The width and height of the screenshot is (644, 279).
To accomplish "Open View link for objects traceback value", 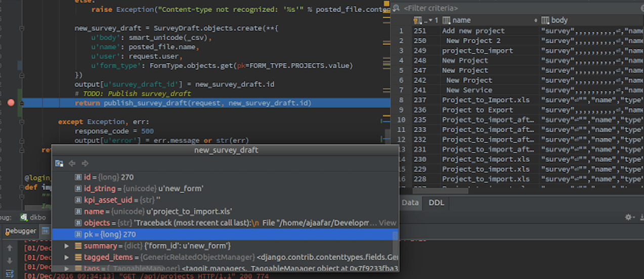I will click(x=388, y=223).
